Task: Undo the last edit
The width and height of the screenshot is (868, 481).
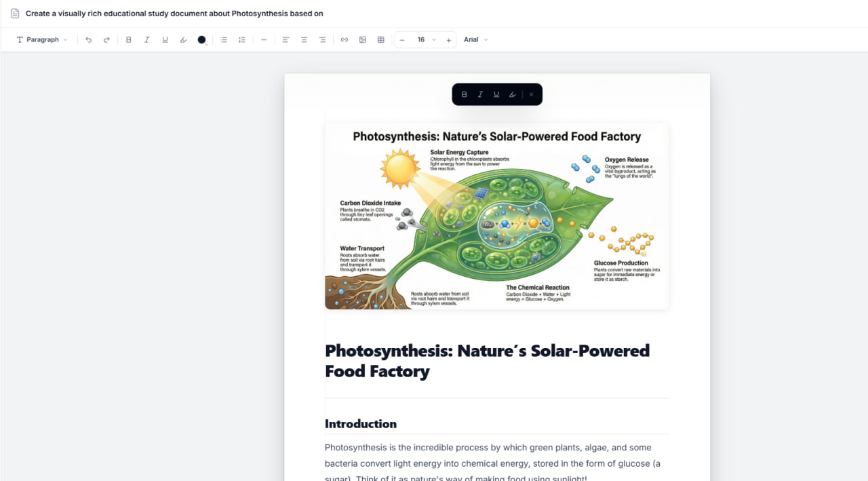Action: [88, 40]
